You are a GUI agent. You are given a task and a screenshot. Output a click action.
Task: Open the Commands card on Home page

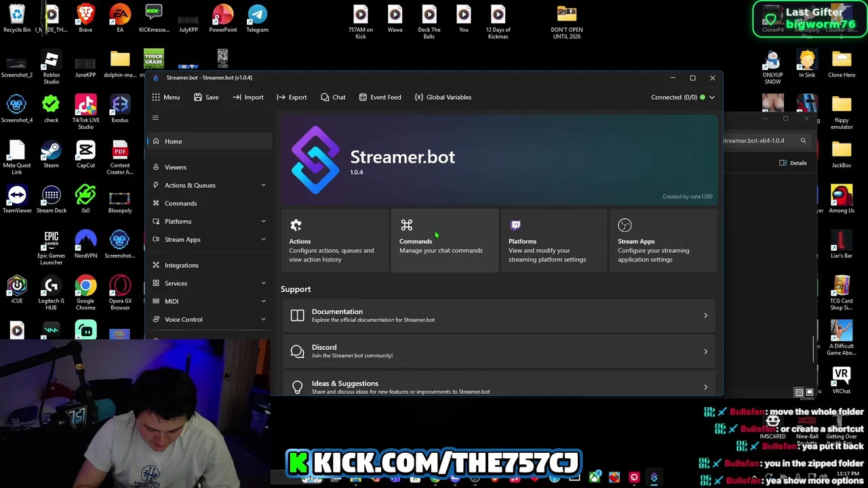click(444, 241)
